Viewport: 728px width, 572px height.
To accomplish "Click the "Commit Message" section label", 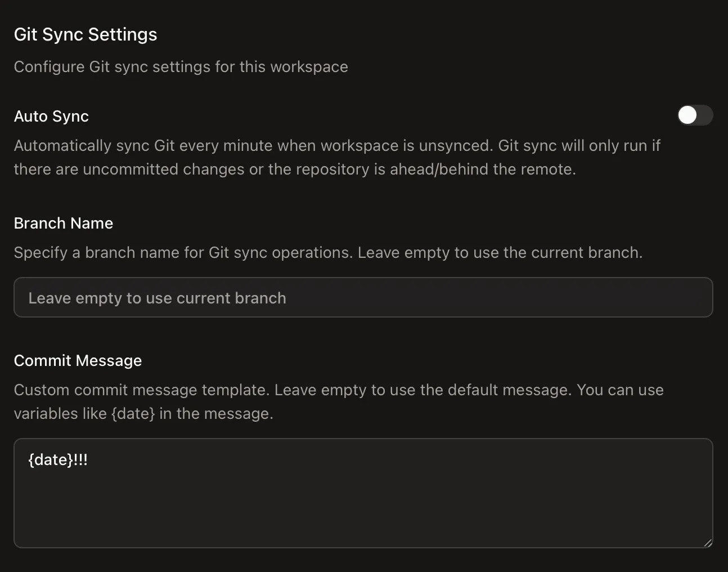I will pos(78,360).
